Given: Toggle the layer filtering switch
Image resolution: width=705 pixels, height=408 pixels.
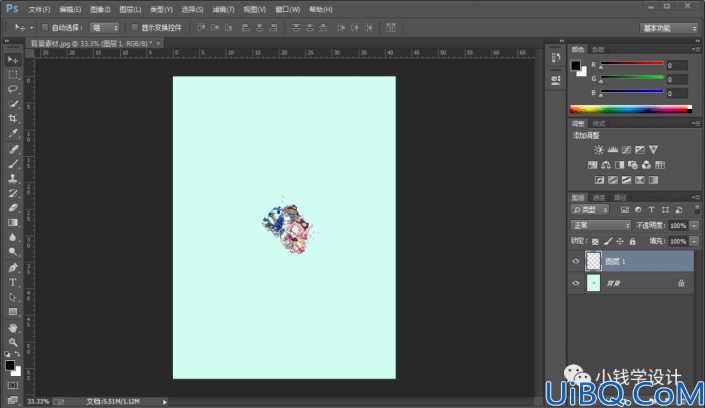Looking at the screenshot, I should click(697, 209).
